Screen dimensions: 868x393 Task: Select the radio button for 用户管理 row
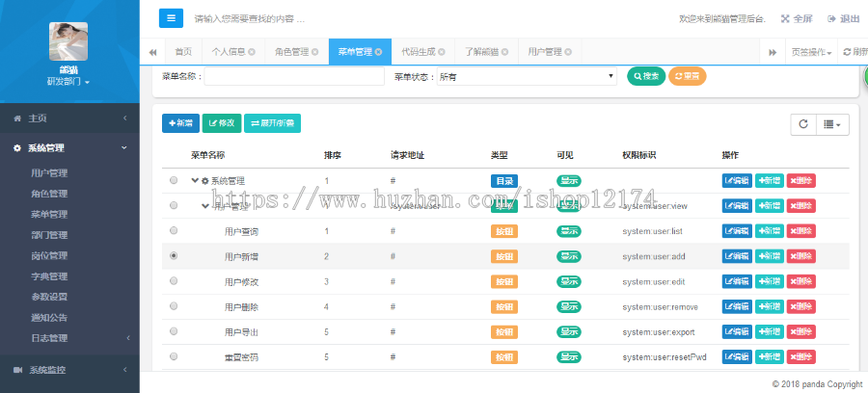tap(174, 205)
